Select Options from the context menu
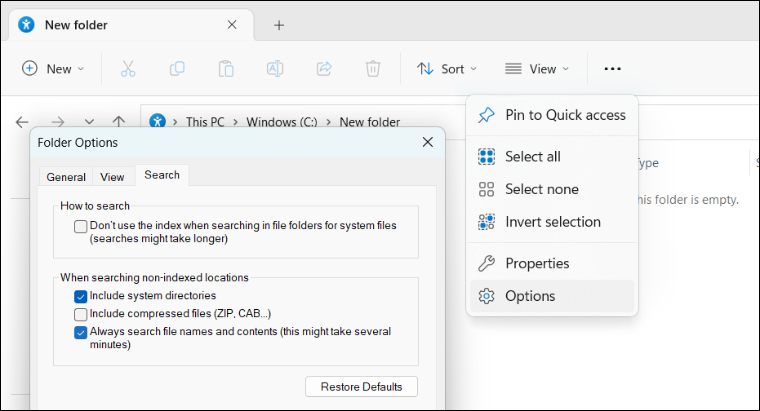Image resolution: width=760 pixels, height=411 pixels. (x=530, y=296)
